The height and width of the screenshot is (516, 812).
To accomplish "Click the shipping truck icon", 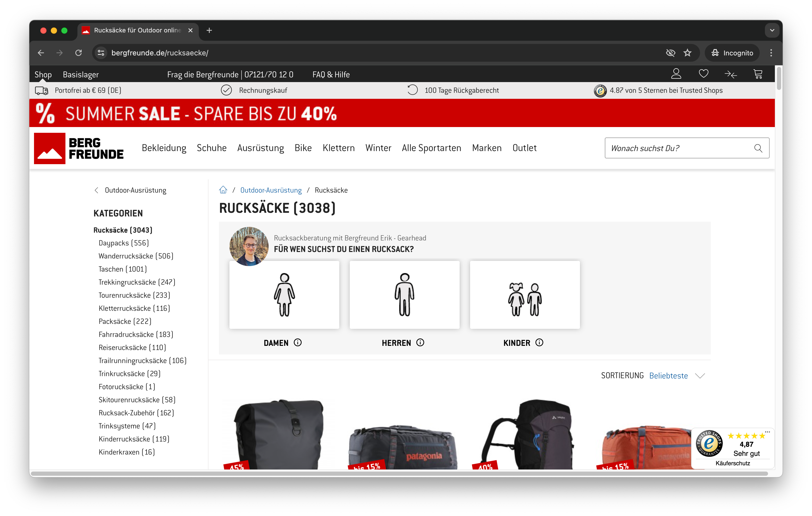I will point(42,90).
